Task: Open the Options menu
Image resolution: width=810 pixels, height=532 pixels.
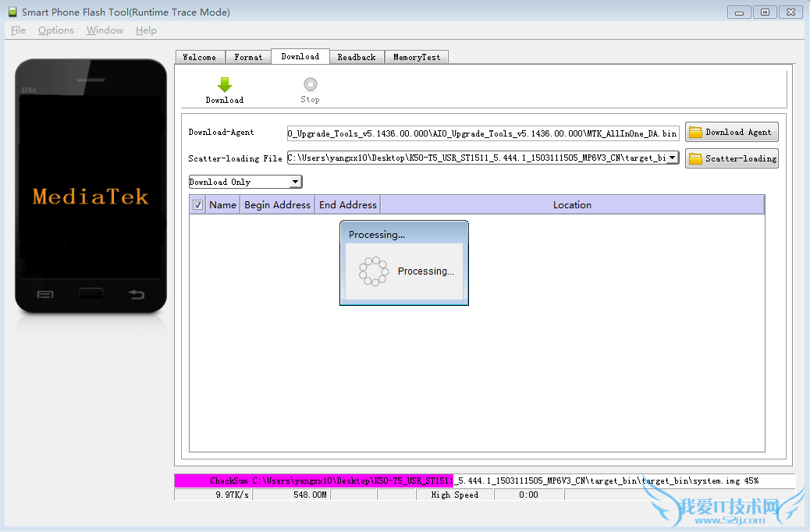Action: (55, 30)
